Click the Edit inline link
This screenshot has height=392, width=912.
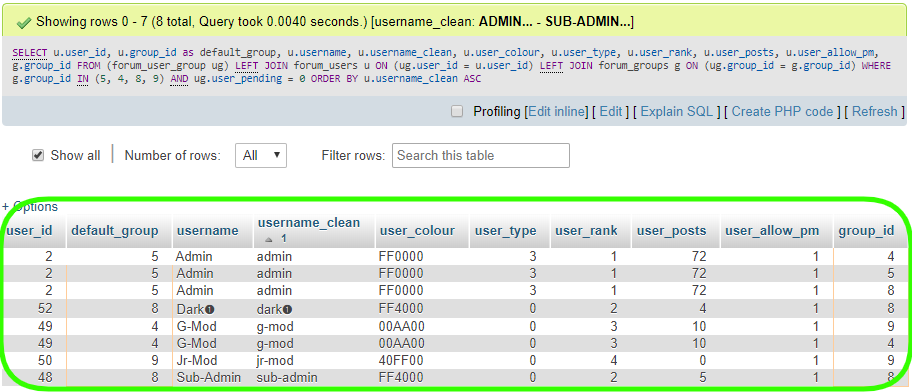(557, 111)
